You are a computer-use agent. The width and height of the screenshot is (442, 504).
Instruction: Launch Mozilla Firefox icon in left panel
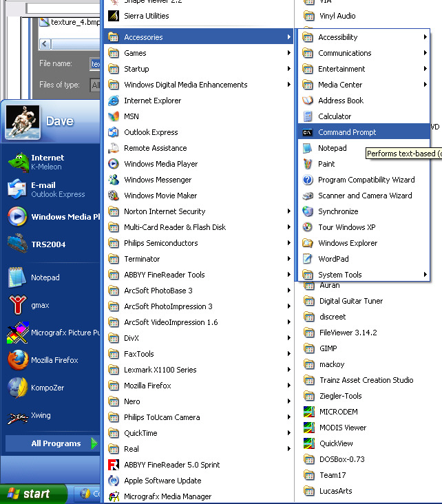tap(18, 360)
